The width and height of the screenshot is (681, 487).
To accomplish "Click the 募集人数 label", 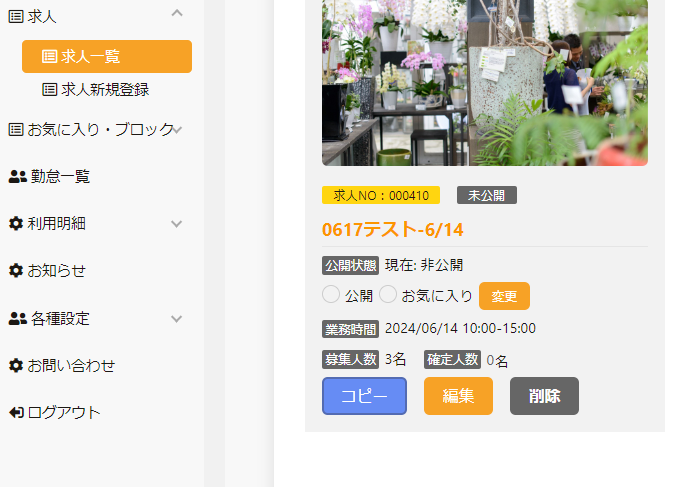I will pos(350,360).
